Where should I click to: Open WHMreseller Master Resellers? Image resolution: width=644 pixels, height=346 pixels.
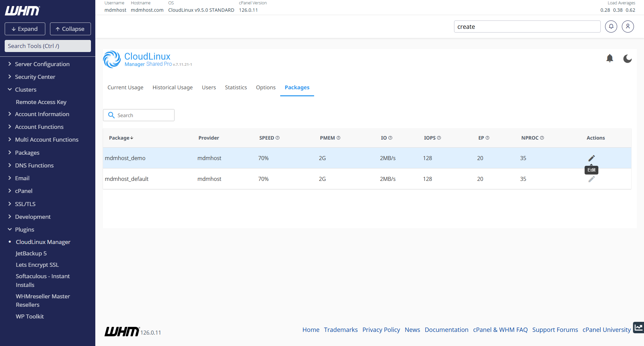[x=43, y=300]
